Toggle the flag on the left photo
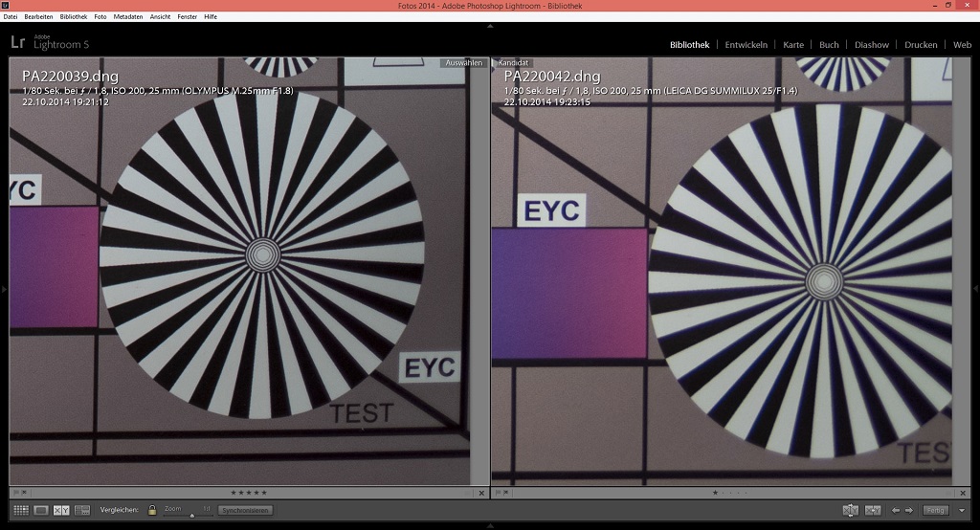 point(14,493)
